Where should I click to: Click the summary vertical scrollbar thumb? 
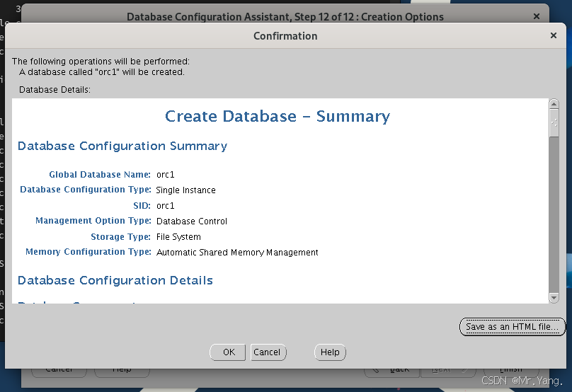tap(554, 123)
